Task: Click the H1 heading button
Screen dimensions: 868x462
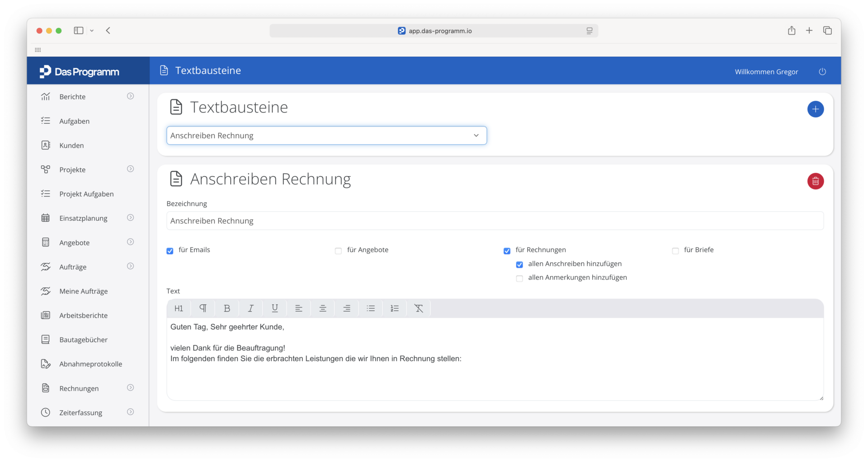Action: [179, 308]
